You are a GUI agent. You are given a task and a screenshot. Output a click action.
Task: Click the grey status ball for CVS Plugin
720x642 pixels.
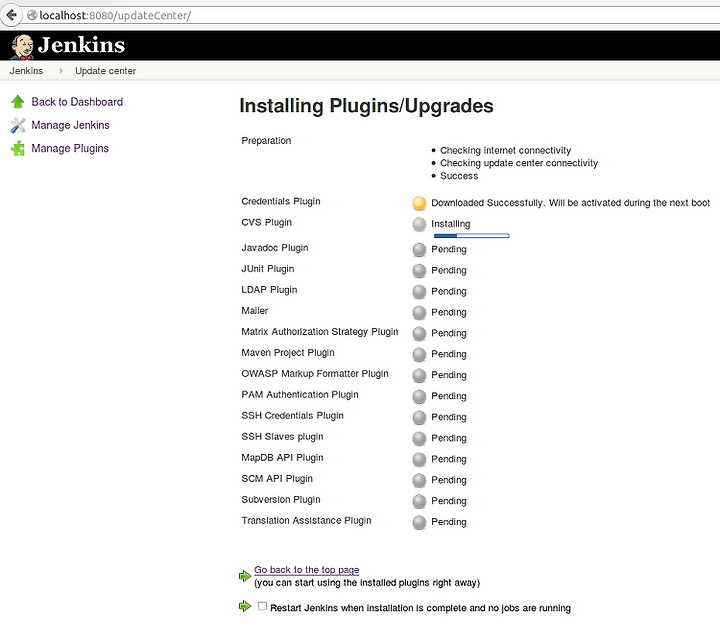click(x=419, y=224)
